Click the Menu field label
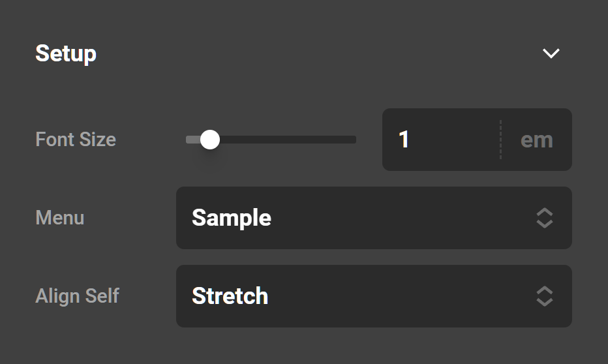Screen dimensions: 608x364 pyautogui.click(x=60, y=218)
